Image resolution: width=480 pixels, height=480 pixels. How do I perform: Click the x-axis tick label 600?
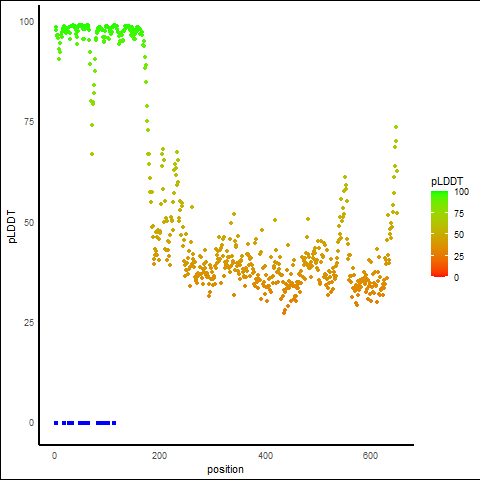[x=370, y=455]
